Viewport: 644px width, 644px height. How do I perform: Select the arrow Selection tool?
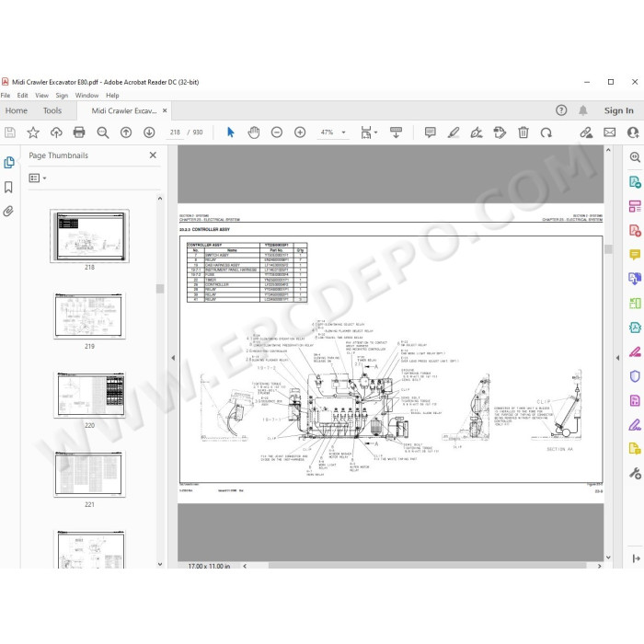(x=230, y=132)
